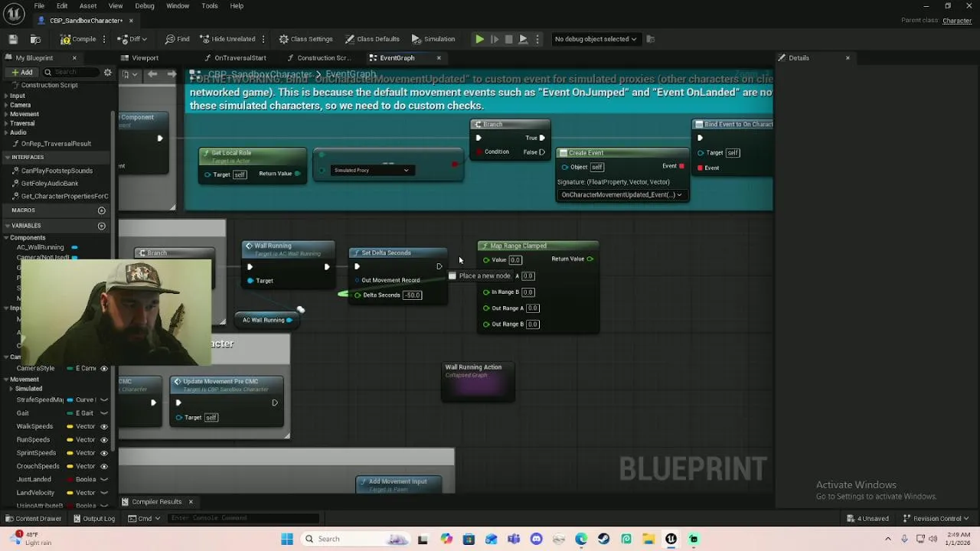Image resolution: width=980 pixels, height=551 pixels.
Task: Focus the My Blueprint search field
Action: click(x=71, y=73)
